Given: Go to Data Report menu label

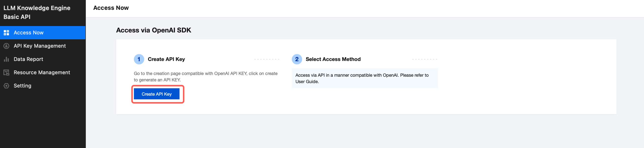Looking at the screenshot, I should pyautogui.click(x=28, y=59).
